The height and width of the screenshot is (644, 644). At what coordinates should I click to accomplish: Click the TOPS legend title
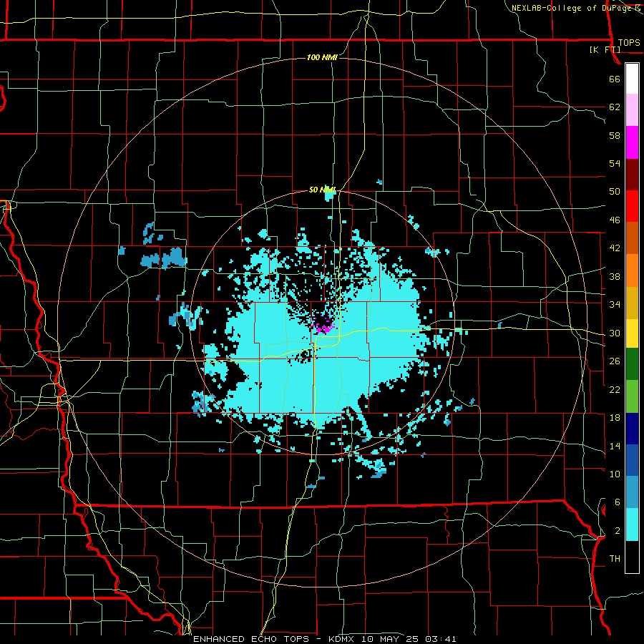629,42
